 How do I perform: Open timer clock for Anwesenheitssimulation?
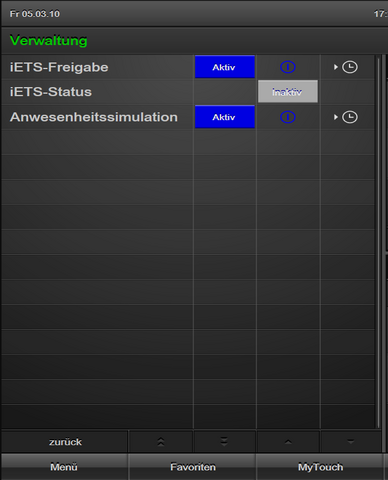coord(350,117)
